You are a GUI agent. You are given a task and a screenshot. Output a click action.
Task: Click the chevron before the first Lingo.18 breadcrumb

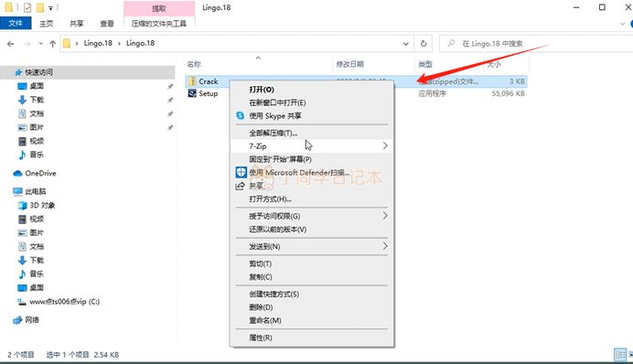[x=77, y=44]
